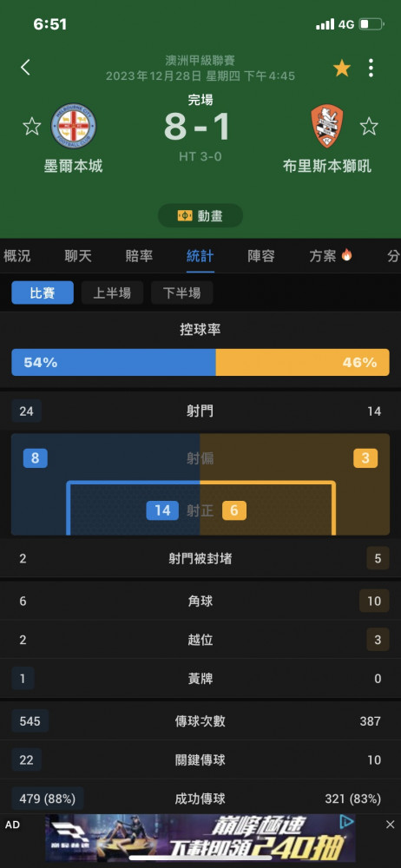Screen dimensions: 401x868
Task: Open the 澳洲甲級聯賽 league title link
Action: pos(200,61)
